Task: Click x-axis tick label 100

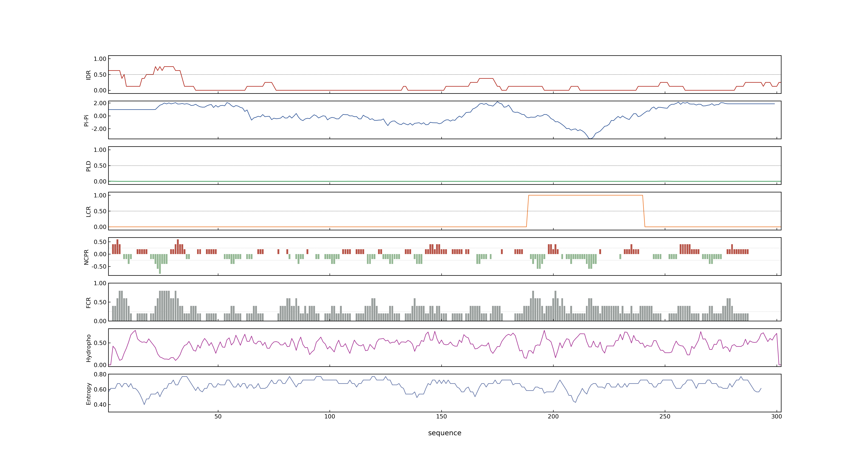Action: [330, 416]
